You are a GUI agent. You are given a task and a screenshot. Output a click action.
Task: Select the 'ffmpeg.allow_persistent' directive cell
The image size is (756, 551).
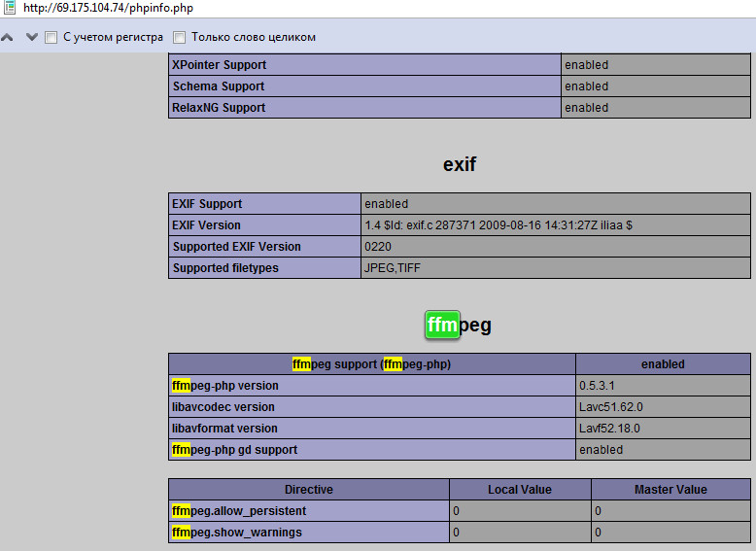click(239, 511)
